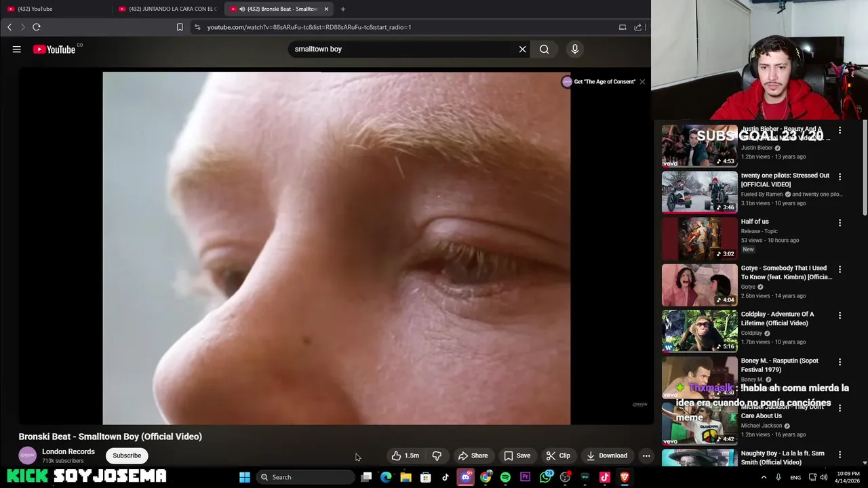Subscribe to London Records
This screenshot has height=488, width=868.
tap(127, 455)
